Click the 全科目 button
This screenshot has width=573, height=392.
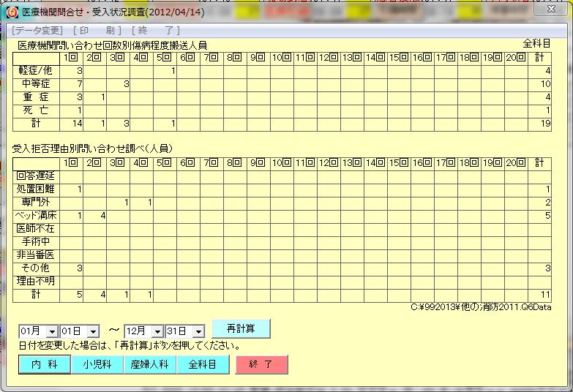tap(203, 364)
